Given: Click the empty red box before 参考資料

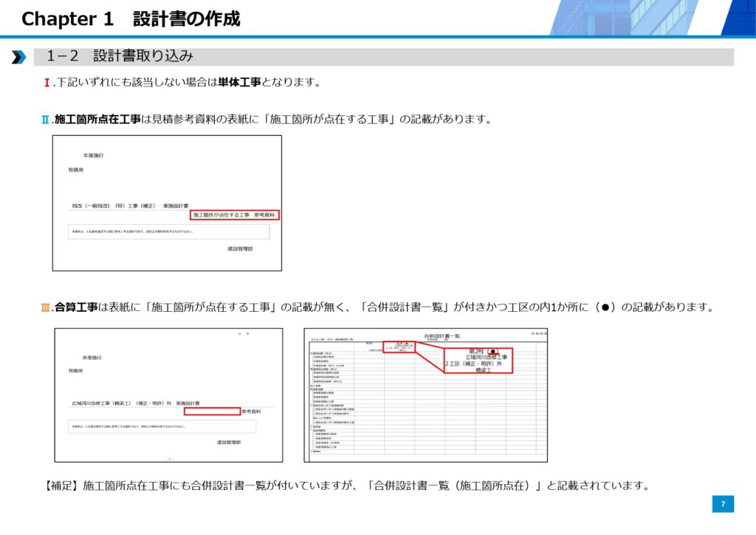Looking at the screenshot, I should (212, 411).
